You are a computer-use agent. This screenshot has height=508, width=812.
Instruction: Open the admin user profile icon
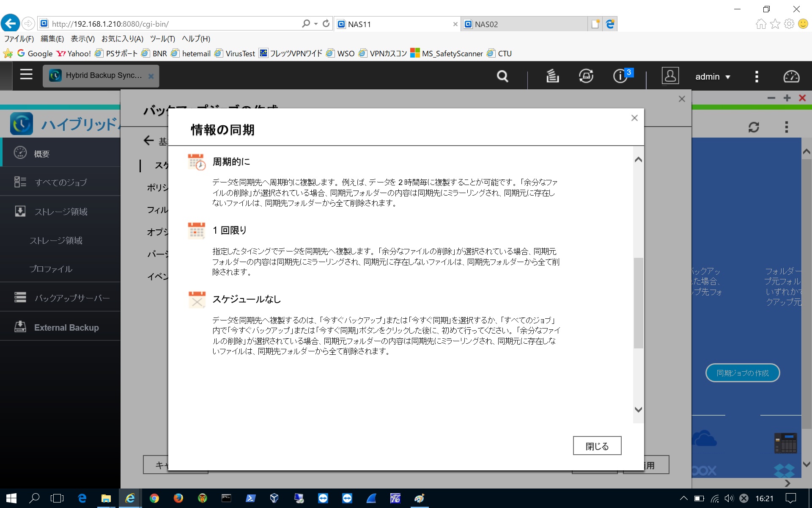(670, 76)
